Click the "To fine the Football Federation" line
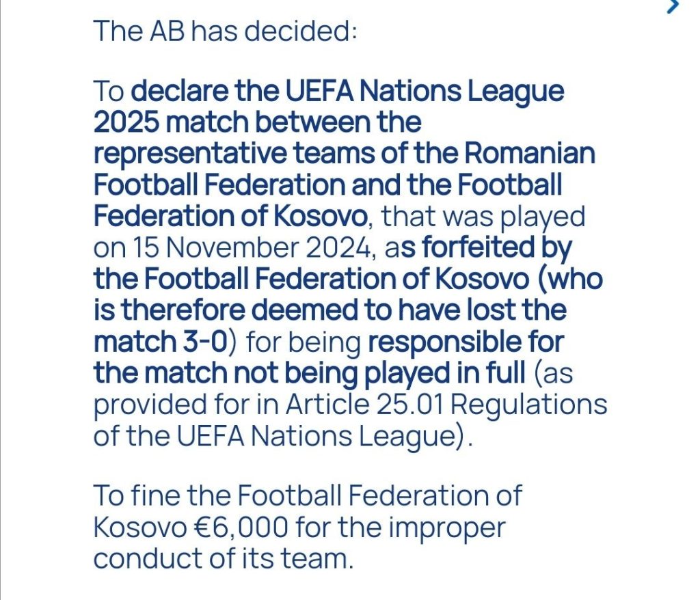The image size is (700, 600). [x=307, y=495]
